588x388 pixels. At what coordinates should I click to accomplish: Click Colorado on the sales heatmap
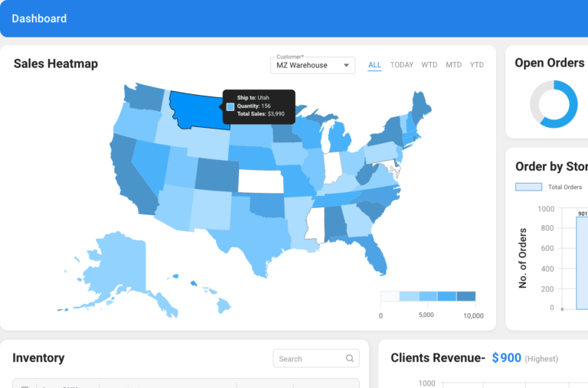click(217, 175)
